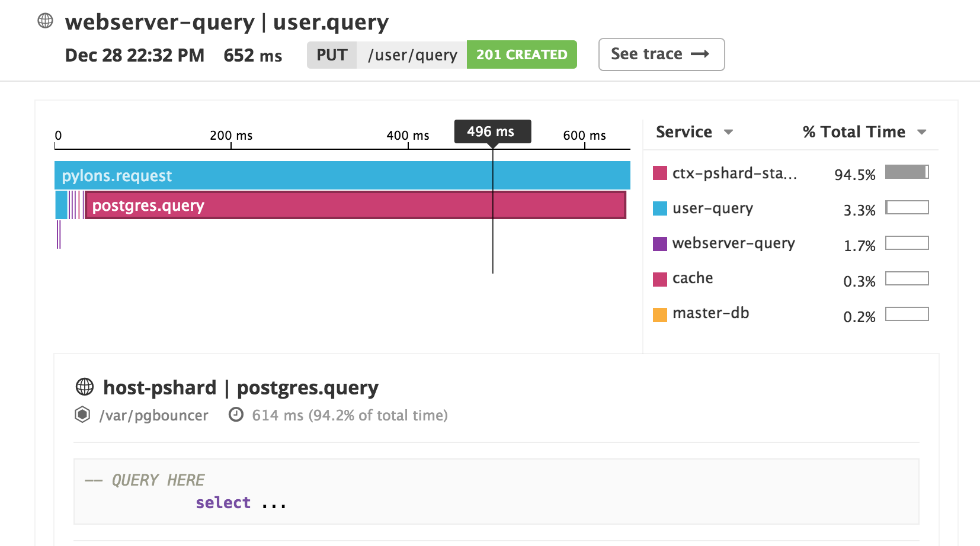
Task: Select the postgres.query span bar
Action: point(356,205)
